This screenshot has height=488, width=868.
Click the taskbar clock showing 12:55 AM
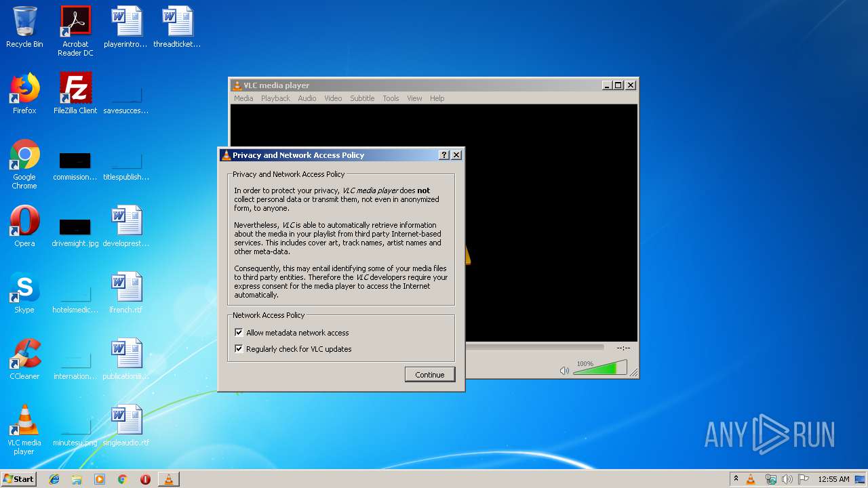coord(833,479)
